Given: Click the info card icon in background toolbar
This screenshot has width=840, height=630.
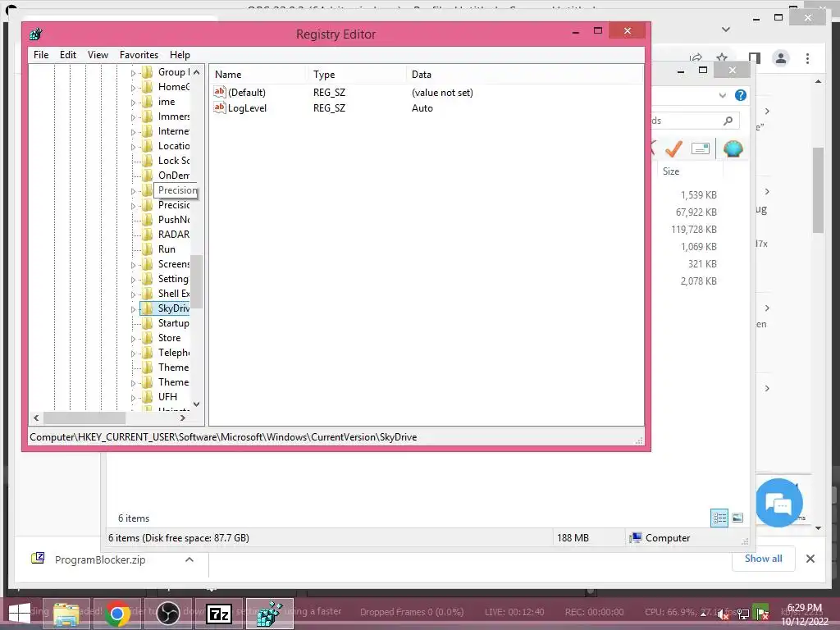Looking at the screenshot, I should pos(701,148).
